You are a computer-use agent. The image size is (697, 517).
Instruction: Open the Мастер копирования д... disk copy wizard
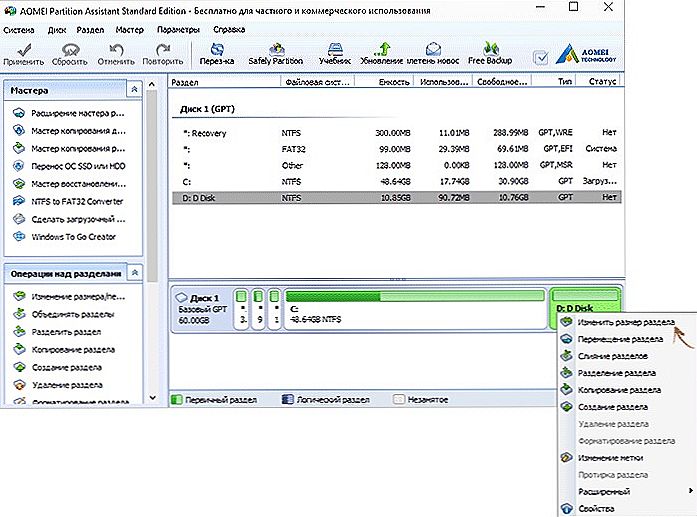70,131
